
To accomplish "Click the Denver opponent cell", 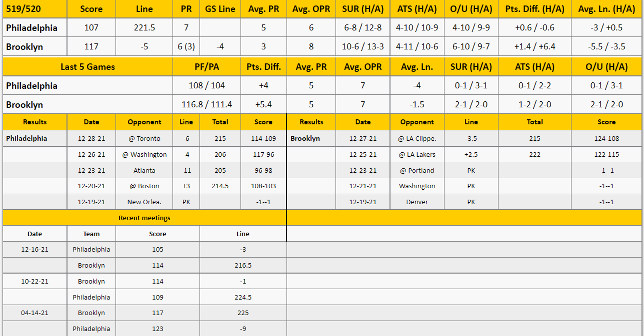I will click(x=417, y=202).
